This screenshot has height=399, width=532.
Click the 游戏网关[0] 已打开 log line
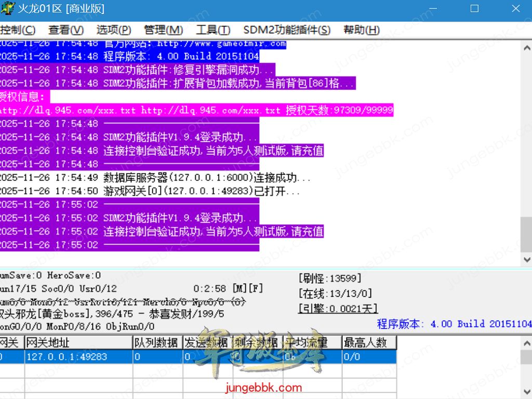pos(150,191)
